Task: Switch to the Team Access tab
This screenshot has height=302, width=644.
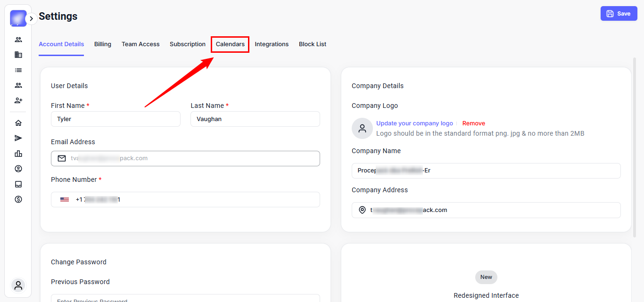Action: 140,44
